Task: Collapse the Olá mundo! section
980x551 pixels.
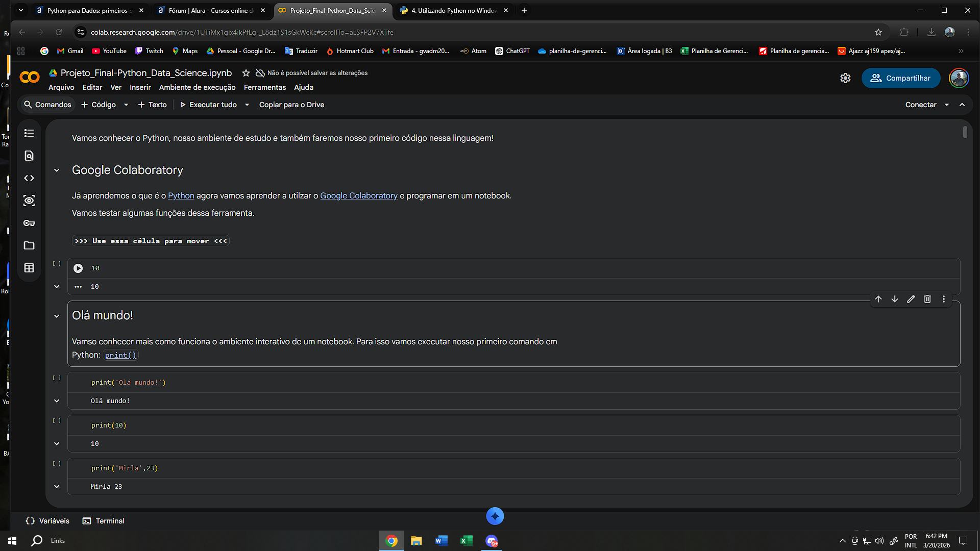Action: coord(57,316)
